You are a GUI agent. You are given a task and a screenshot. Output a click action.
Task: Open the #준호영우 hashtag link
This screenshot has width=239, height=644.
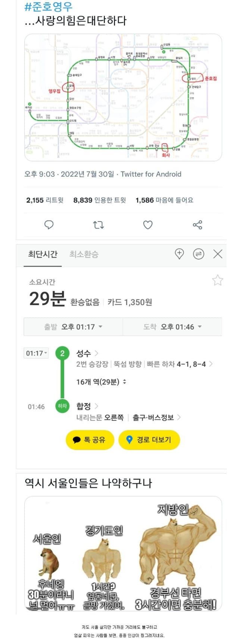coord(49,7)
